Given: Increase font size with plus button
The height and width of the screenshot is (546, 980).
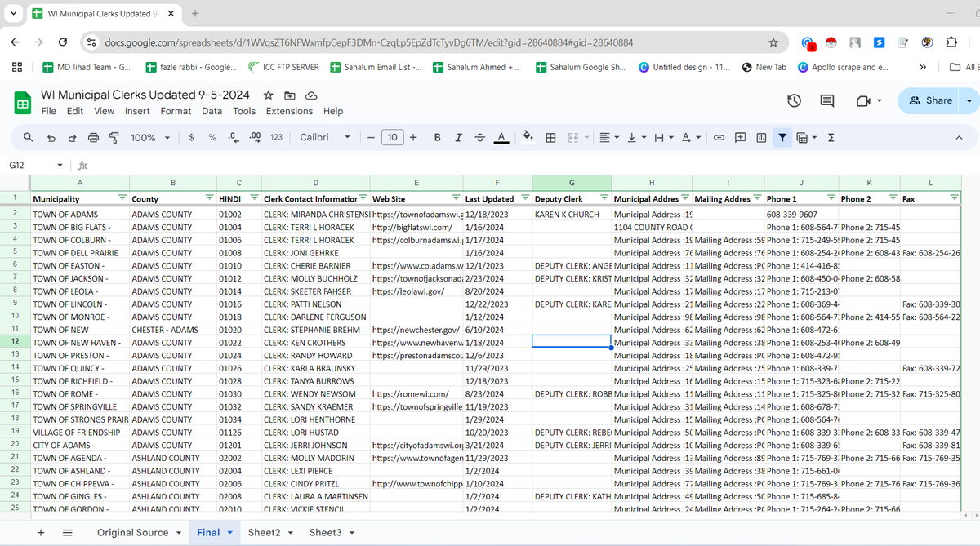Looking at the screenshot, I should point(413,138).
